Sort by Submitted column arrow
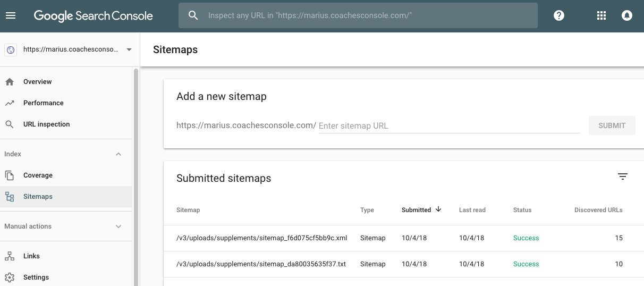The height and width of the screenshot is (286, 644). pos(438,209)
